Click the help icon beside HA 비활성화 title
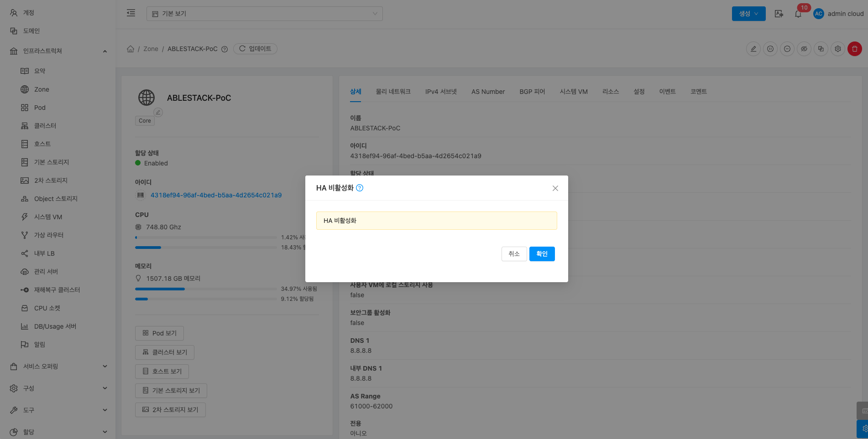The height and width of the screenshot is (439, 868). pyautogui.click(x=360, y=188)
